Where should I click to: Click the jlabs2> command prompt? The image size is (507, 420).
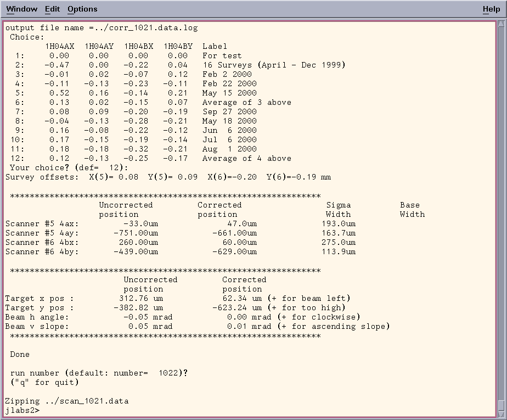pyautogui.click(x=22, y=410)
